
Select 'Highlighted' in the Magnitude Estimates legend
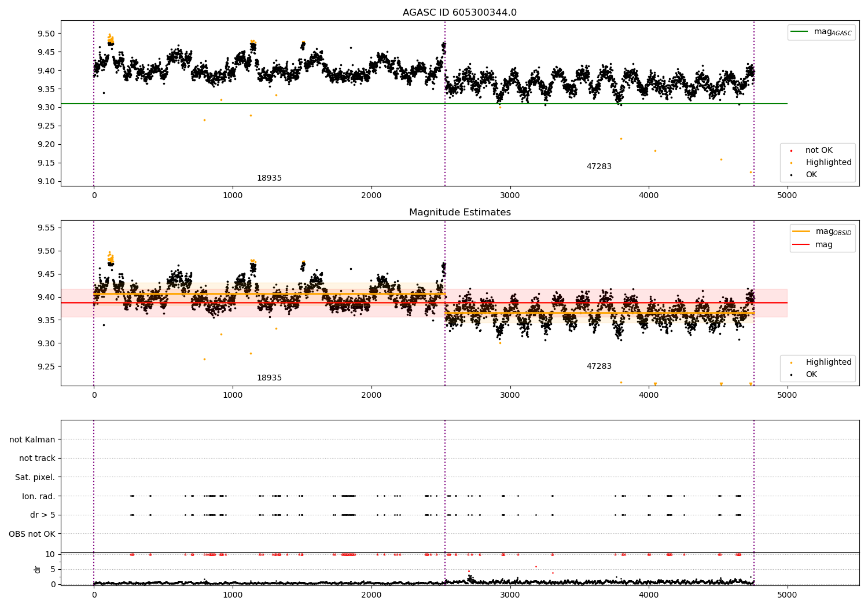(x=829, y=362)
